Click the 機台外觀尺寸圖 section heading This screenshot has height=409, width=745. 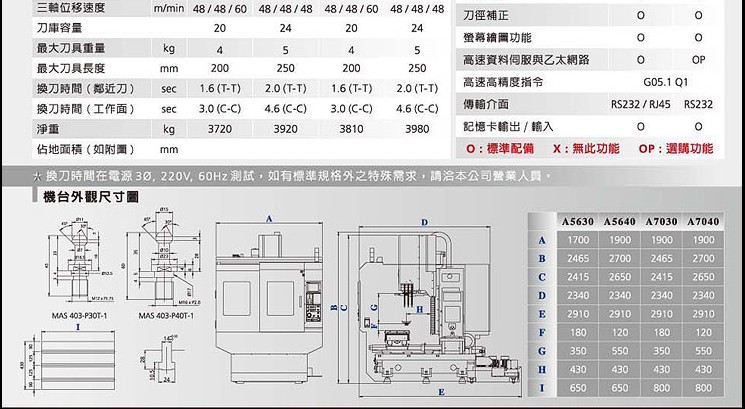(x=91, y=197)
